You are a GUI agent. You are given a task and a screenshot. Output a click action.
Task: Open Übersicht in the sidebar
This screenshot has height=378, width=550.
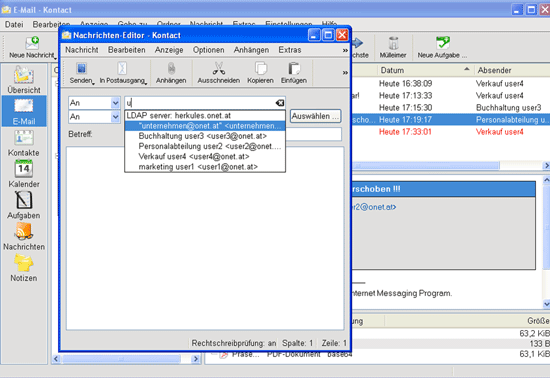pyautogui.click(x=24, y=80)
